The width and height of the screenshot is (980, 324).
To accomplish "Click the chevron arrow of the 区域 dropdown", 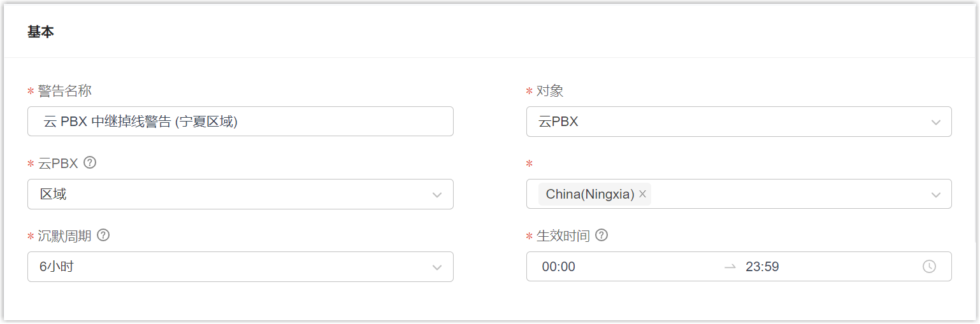I will 437,195.
